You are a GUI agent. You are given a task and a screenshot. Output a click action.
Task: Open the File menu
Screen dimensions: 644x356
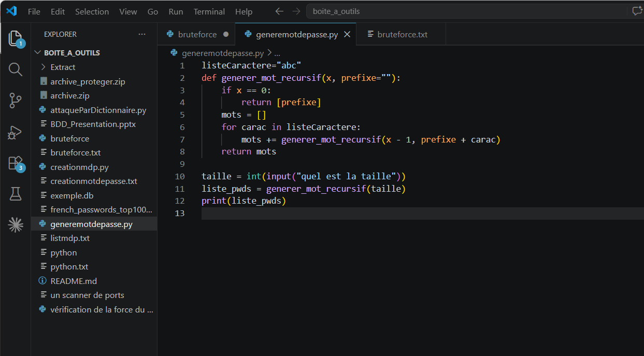pos(34,11)
